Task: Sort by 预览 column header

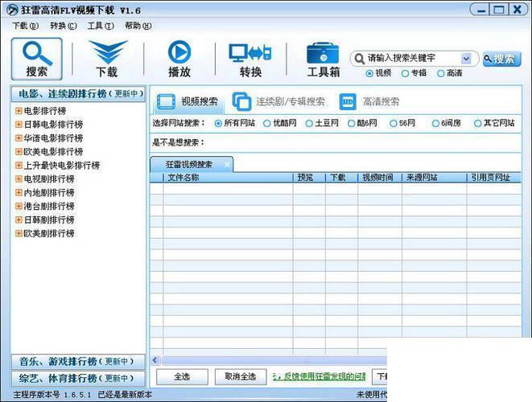Action: [x=309, y=177]
